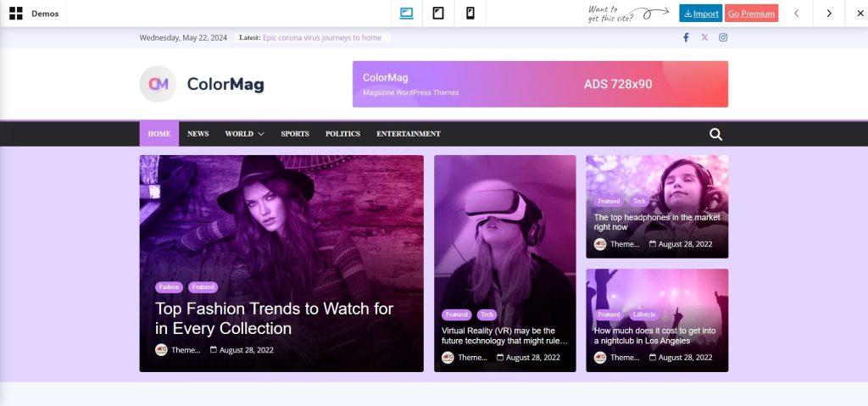Switch to desktop preview mode
The width and height of the screenshot is (868, 406).
[x=406, y=14]
